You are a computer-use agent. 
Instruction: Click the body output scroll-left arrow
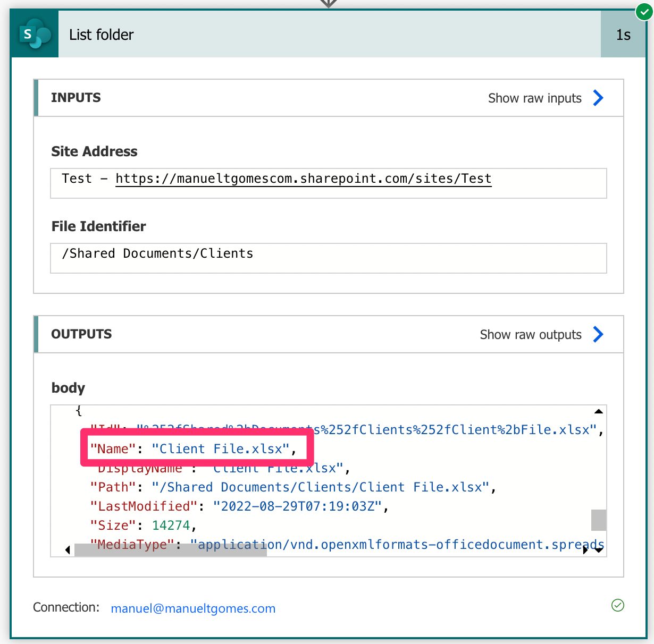[x=68, y=550]
